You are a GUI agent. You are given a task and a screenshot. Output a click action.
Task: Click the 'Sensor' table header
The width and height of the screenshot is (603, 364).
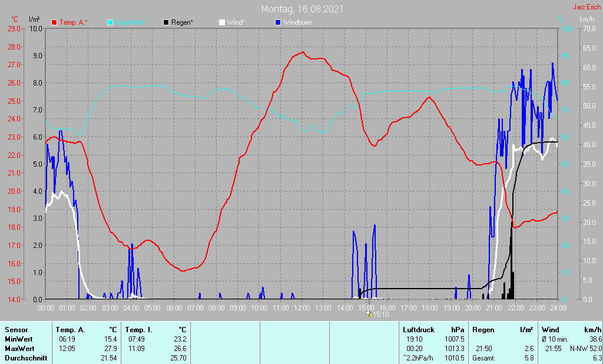pyautogui.click(x=16, y=330)
